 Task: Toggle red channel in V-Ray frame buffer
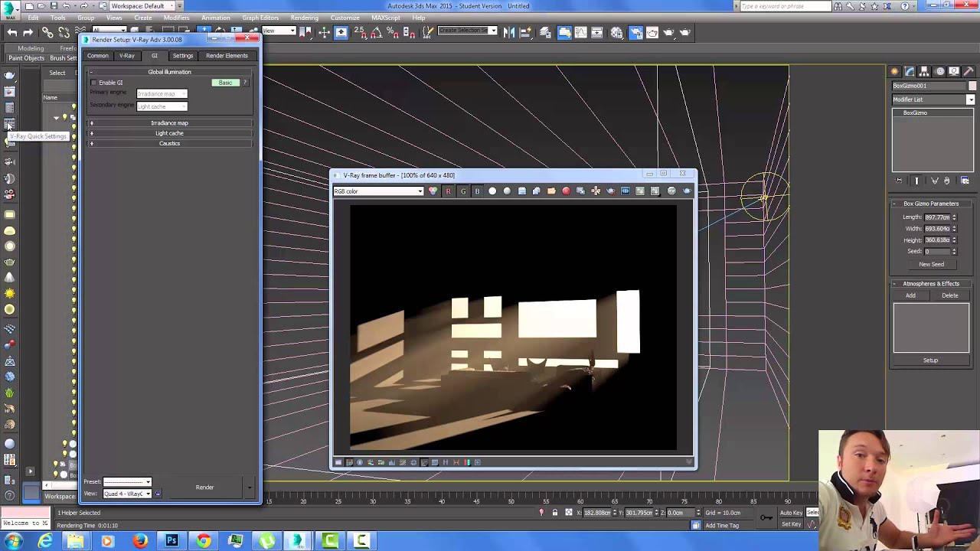coord(448,191)
